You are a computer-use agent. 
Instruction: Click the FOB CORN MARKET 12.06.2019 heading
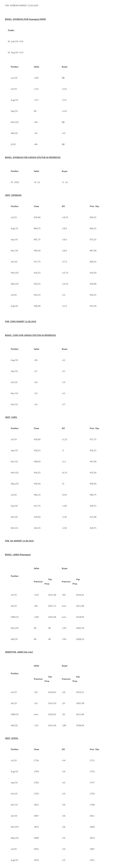21,321
